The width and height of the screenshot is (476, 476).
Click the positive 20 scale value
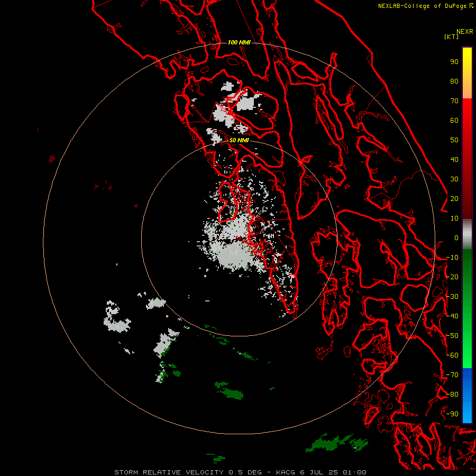click(x=454, y=199)
